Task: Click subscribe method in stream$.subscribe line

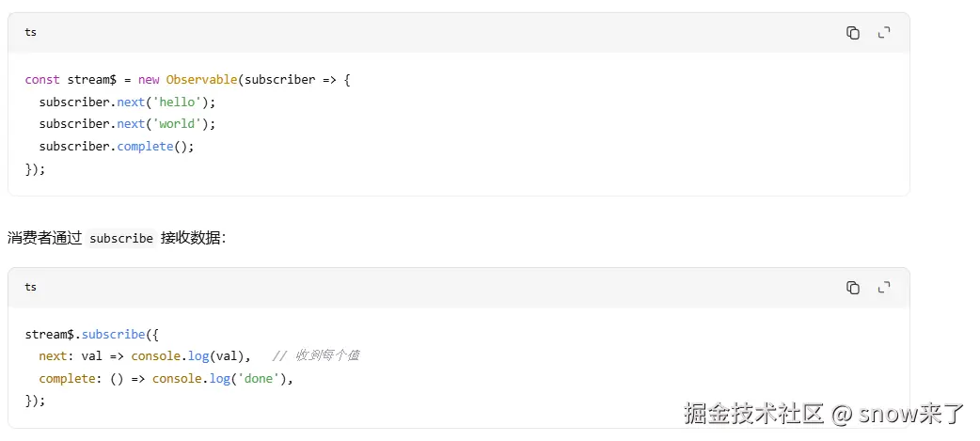Action: pyautogui.click(x=113, y=335)
